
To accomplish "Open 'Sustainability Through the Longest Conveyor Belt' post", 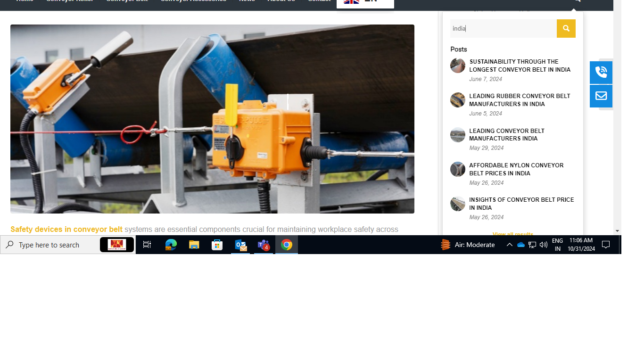I will click(x=520, y=66).
